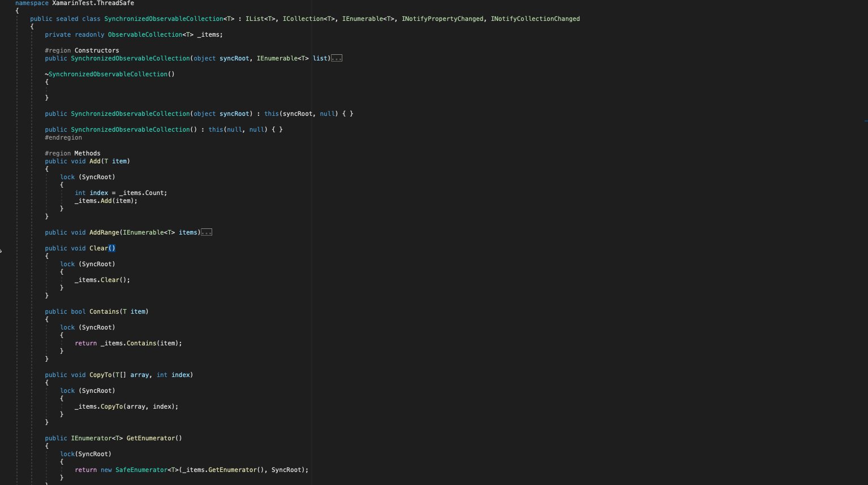This screenshot has width=868, height=485.
Task: Click the Clear method name
Action: coord(99,248)
